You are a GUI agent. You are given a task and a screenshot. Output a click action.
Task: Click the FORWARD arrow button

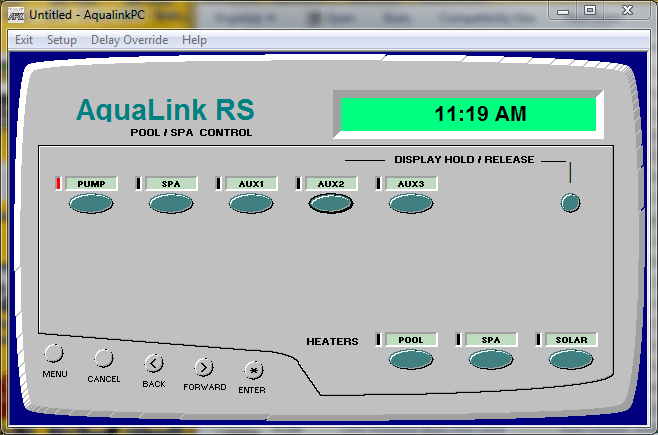click(204, 368)
